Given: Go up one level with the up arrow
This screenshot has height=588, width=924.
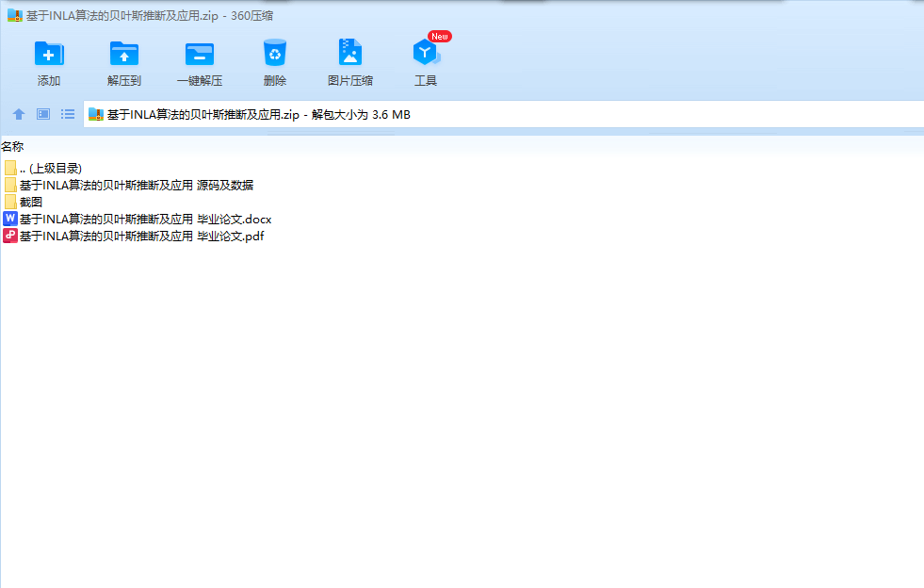Looking at the screenshot, I should pos(19,114).
